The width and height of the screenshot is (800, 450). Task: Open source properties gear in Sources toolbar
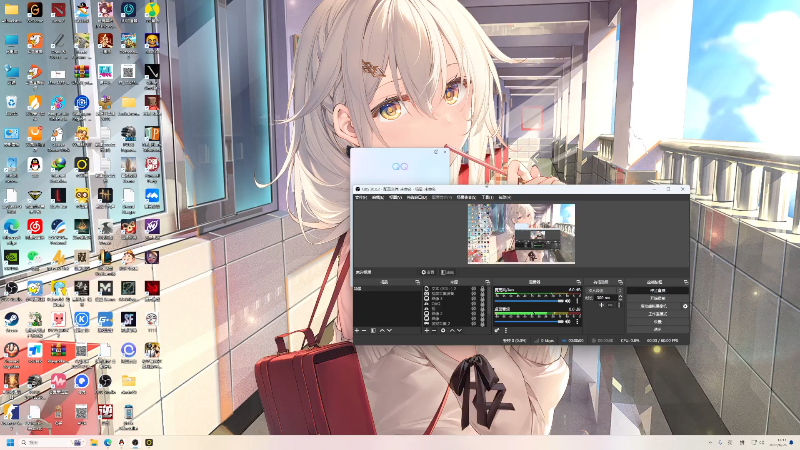(443, 330)
